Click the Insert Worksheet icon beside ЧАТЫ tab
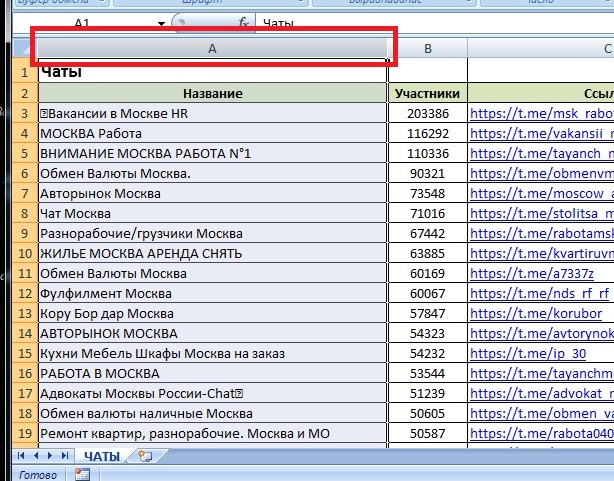This screenshot has height=481, width=614. point(146,456)
